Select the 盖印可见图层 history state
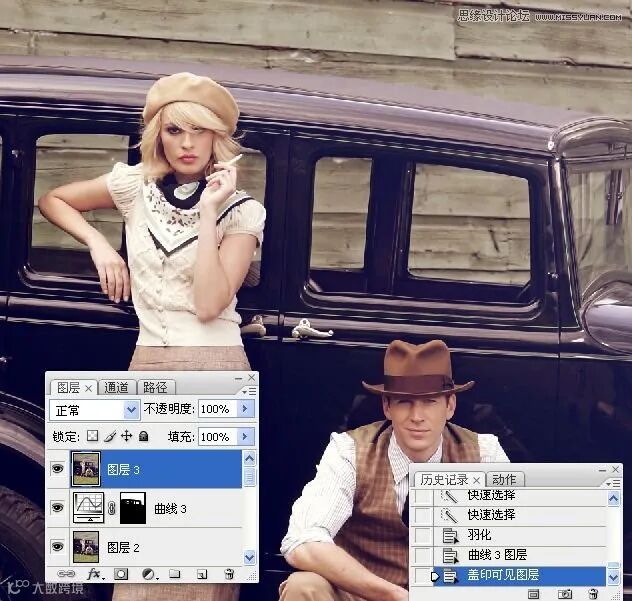This screenshot has width=632, height=601. click(520, 576)
